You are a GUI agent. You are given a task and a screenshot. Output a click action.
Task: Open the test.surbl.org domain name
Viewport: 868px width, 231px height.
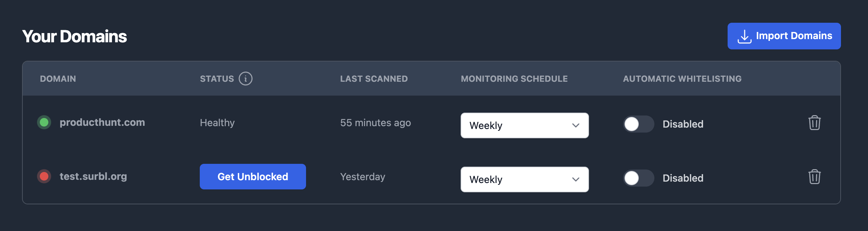tap(93, 177)
